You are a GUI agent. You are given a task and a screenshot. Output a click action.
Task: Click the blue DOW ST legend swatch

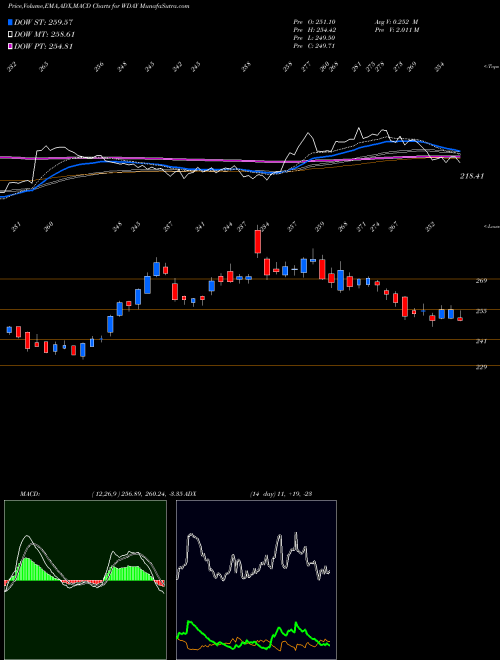click(10, 22)
